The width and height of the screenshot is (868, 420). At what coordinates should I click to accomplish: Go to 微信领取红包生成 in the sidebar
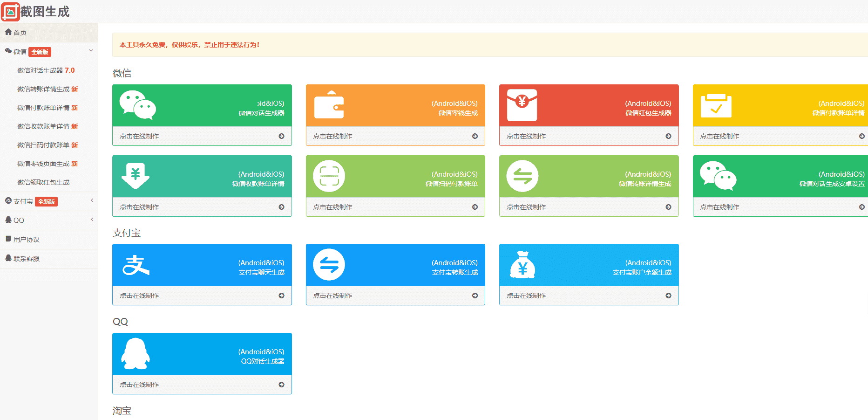coord(43,182)
